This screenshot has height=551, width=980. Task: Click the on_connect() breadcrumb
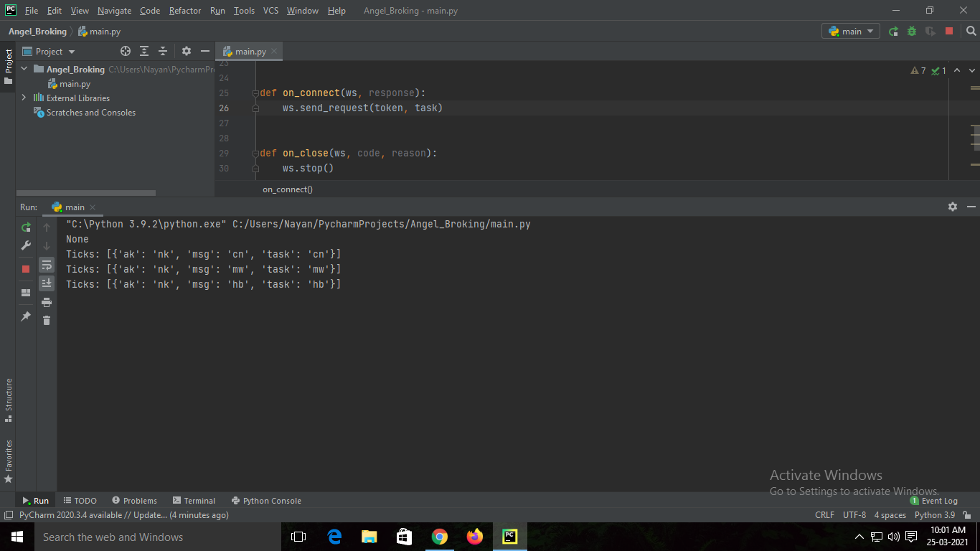[288, 189]
